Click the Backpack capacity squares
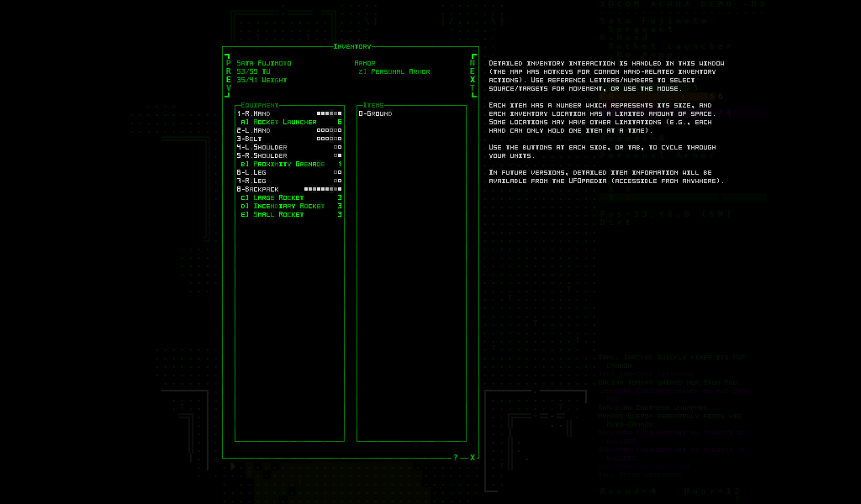 click(x=323, y=189)
